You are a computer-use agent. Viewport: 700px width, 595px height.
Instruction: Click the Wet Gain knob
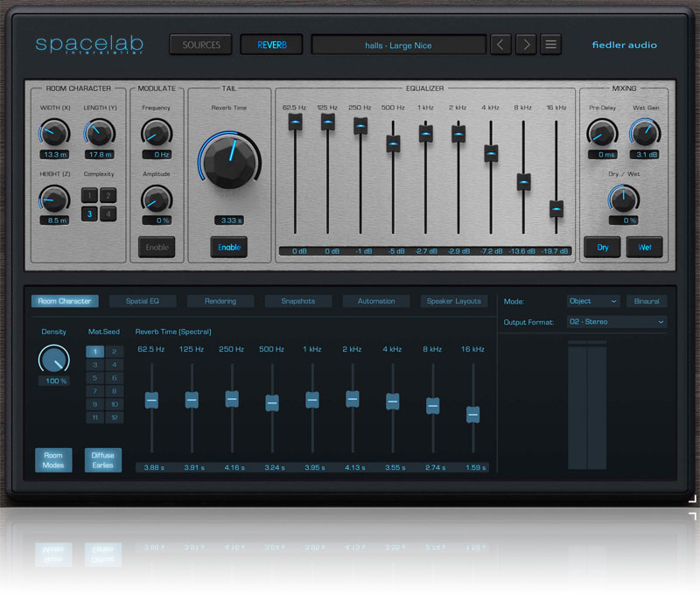[x=645, y=134]
